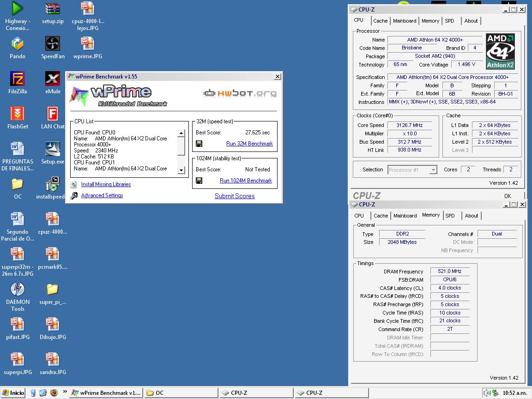Switch to Memory tab in top CPU-Z
532x399 pixels.
click(430, 21)
